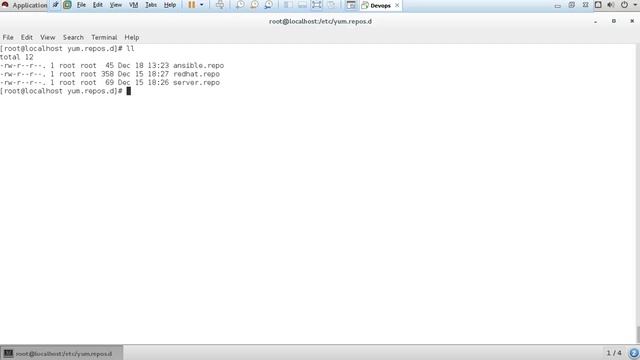This screenshot has width=640, height=360.
Task: Open the terminal File menu
Action: (x=8, y=37)
